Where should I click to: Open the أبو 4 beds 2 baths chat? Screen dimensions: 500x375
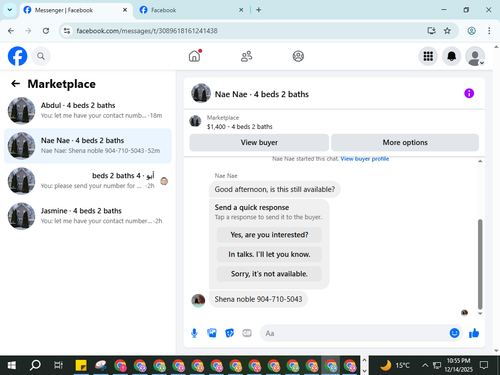tap(88, 181)
